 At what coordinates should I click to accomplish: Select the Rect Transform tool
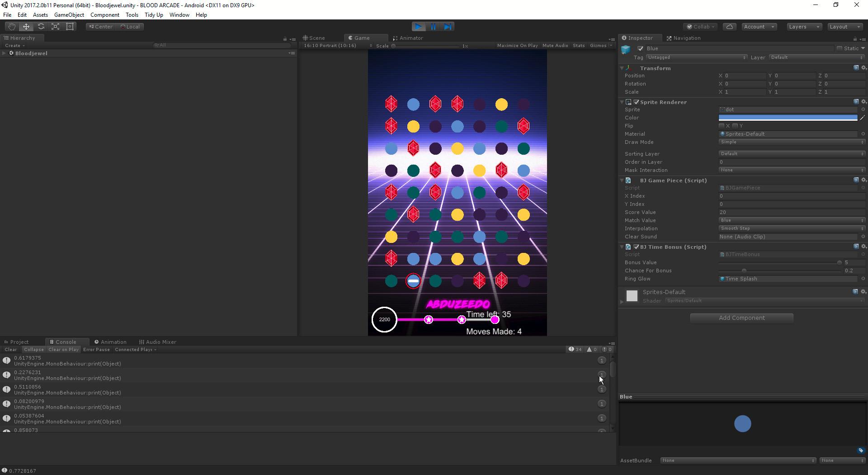coord(70,27)
